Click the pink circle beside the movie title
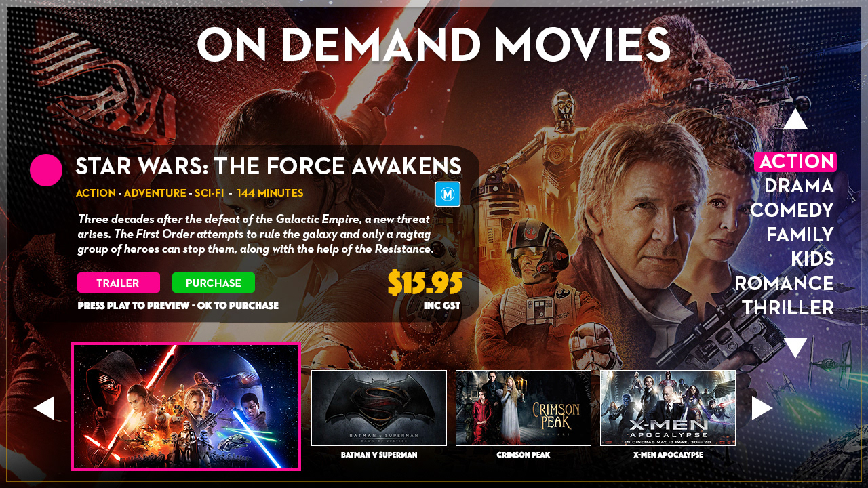This screenshot has height=488, width=868. [x=46, y=170]
